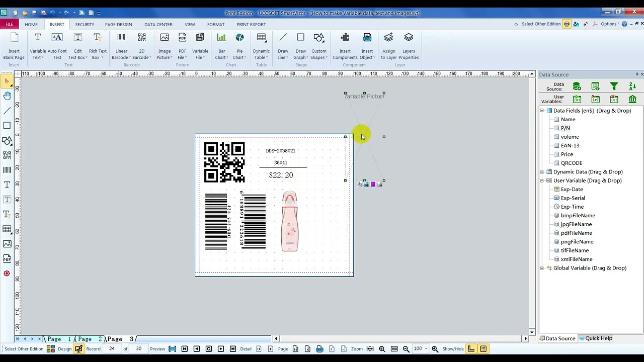Select Draw Line ribbon tool
644x362 pixels.
click(283, 46)
